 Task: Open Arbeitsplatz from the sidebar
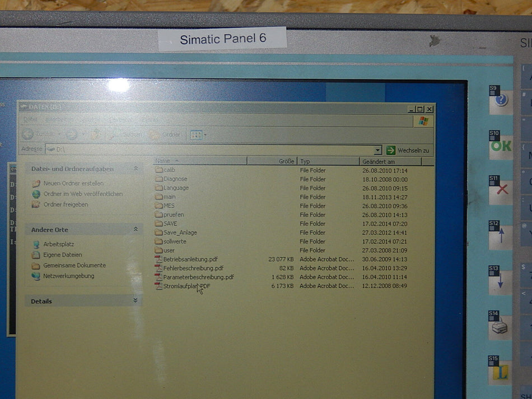59,244
